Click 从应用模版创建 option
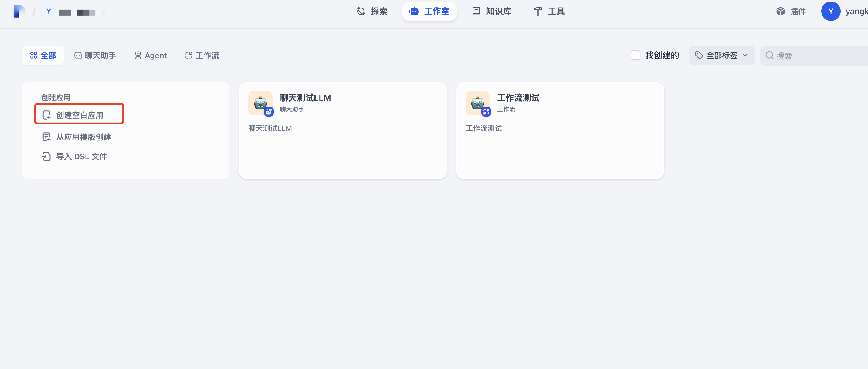The width and height of the screenshot is (868, 369). tap(83, 137)
